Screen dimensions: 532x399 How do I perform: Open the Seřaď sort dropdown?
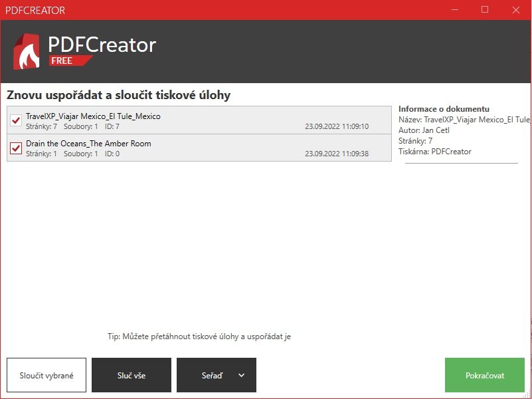point(217,375)
